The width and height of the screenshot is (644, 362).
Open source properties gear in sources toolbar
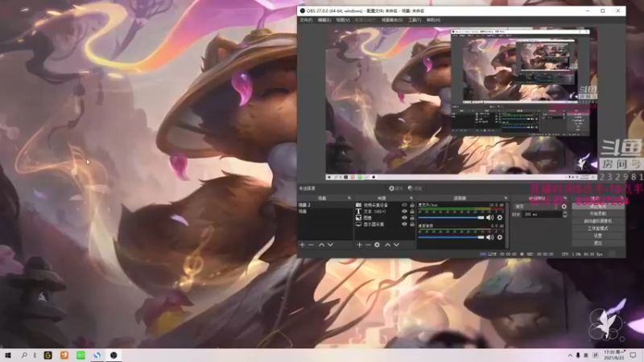[x=377, y=245]
